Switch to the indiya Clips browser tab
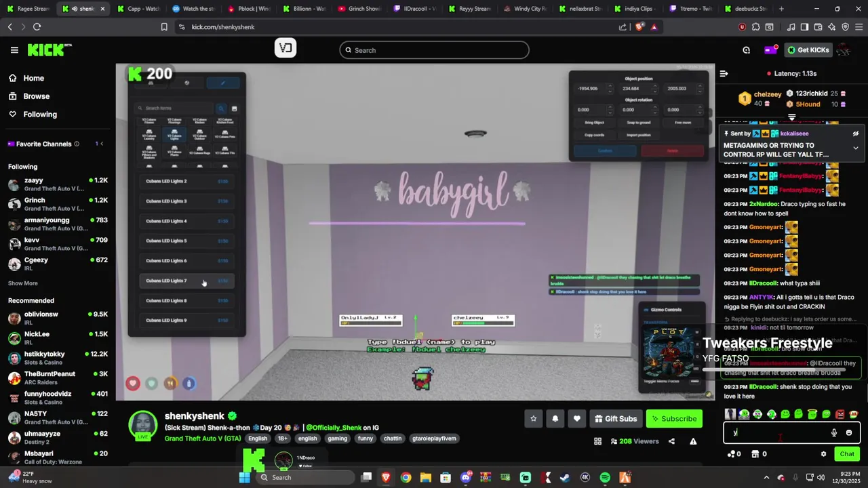 pyautogui.click(x=639, y=9)
